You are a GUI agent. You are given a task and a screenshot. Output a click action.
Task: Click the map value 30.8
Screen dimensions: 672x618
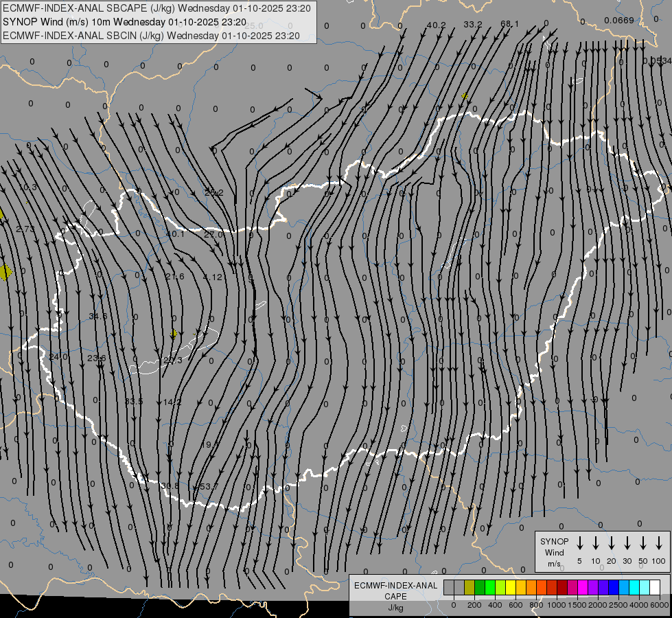point(170,486)
